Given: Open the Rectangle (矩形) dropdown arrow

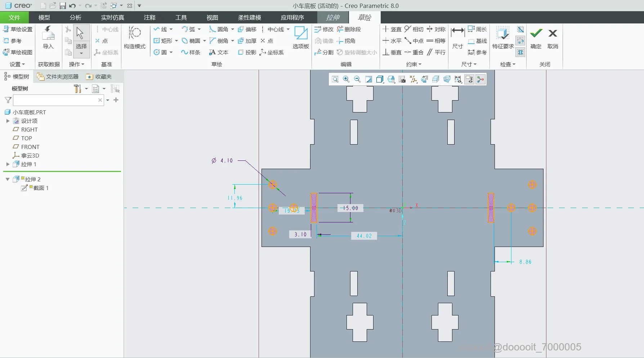Looking at the screenshot, I should (x=176, y=41).
